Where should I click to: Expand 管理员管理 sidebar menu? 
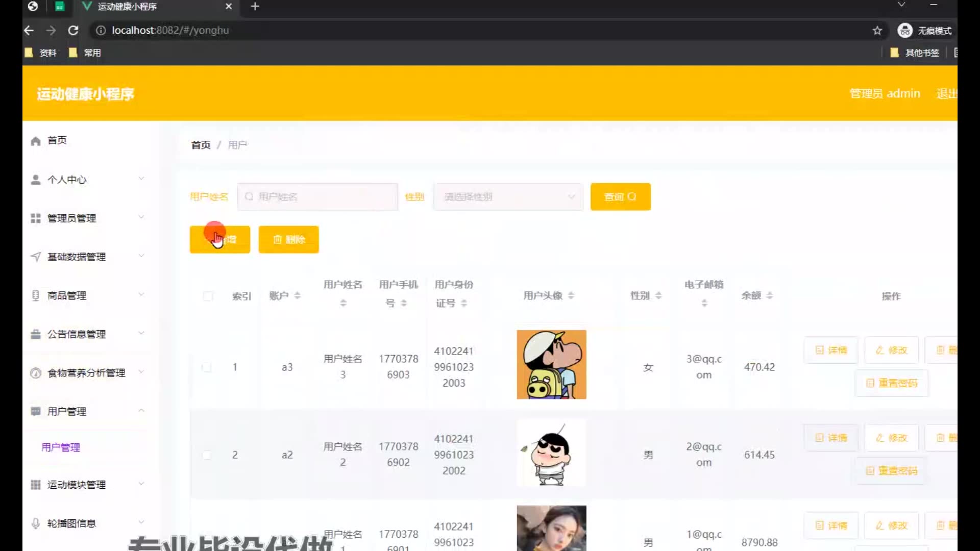tap(141, 217)
